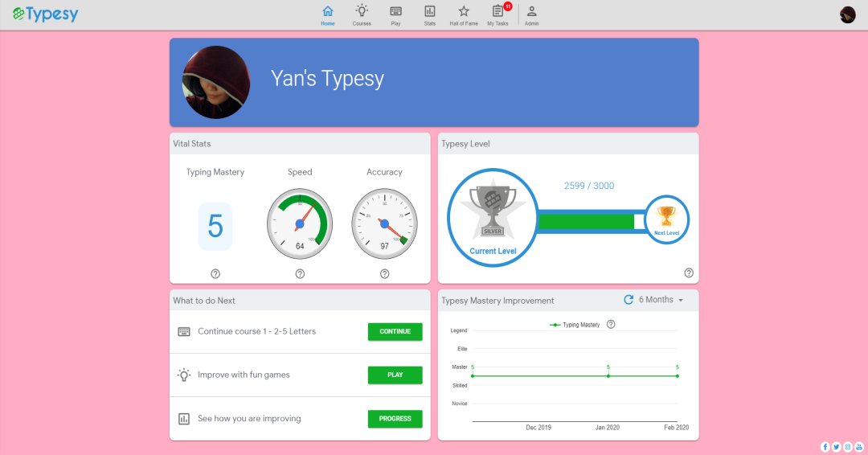
Task: Click the gold Next Level trophy
Action: [666, 219]
